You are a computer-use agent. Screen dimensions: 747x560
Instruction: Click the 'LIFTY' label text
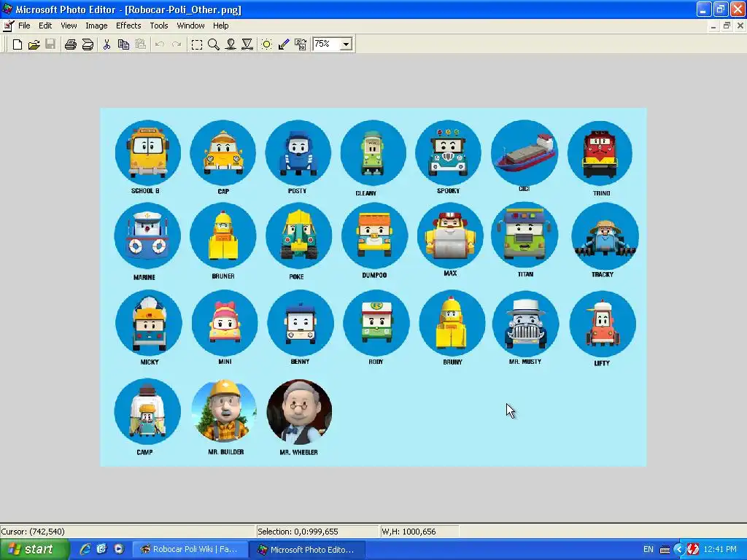(x=602, y=363)
